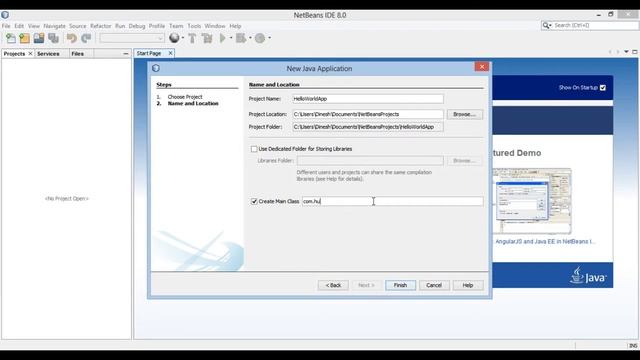This screenshot has width=640, height=360.
Task: Click the Build Project hammer icon
Action: (x=192, y=38)
